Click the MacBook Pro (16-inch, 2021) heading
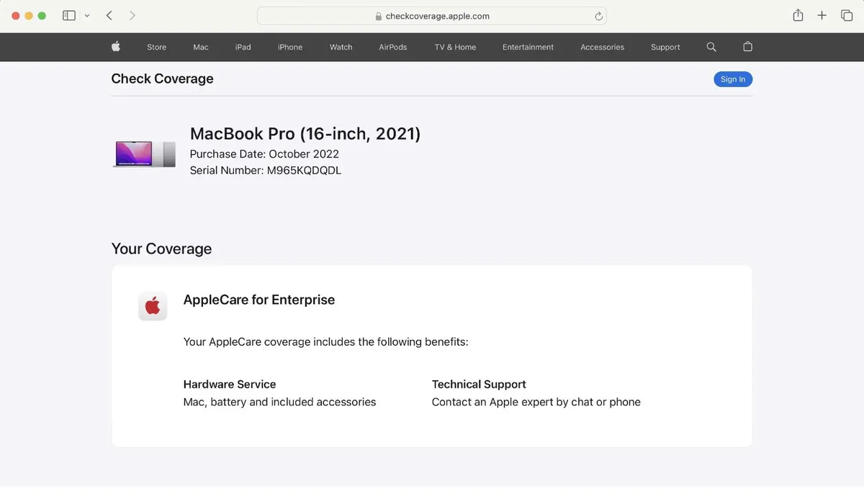 305,133
